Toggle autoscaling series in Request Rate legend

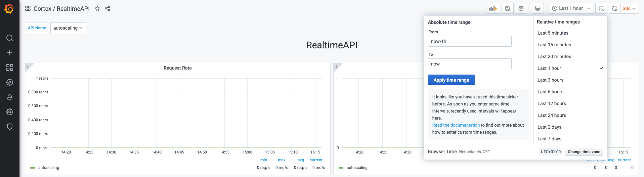pyautogui.click(x=48, y=168)
